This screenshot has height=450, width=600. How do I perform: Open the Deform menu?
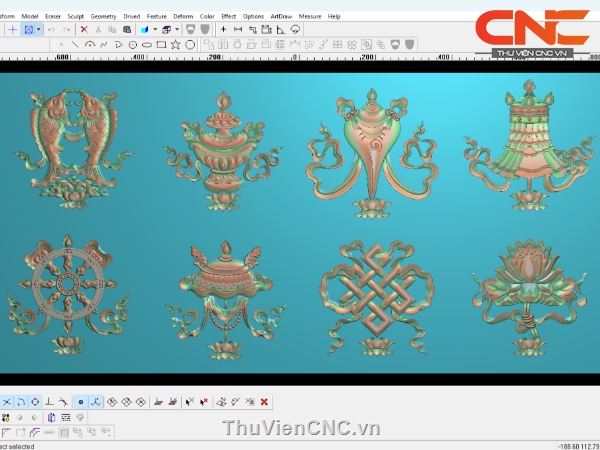click(183, 16)
